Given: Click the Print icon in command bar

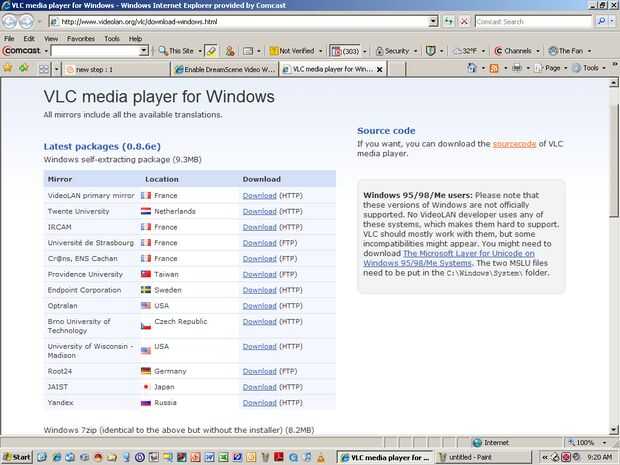Looking at the screenshot, I should click(517, 68).
